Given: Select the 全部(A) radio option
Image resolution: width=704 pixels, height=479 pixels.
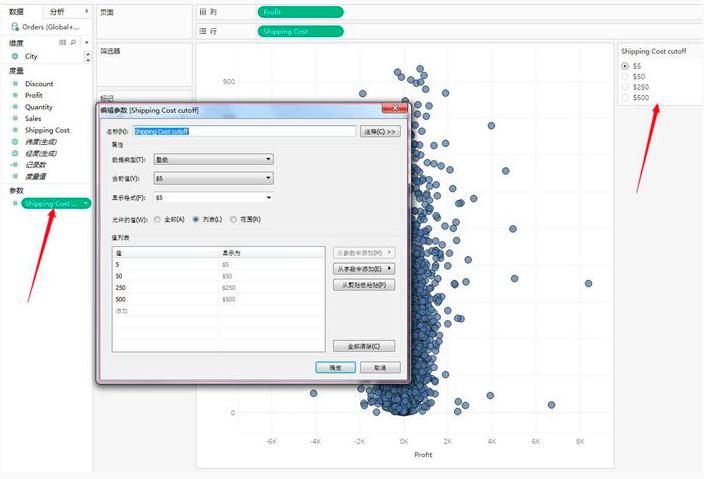Looking at the screenshot, I should tap(157, 220).
